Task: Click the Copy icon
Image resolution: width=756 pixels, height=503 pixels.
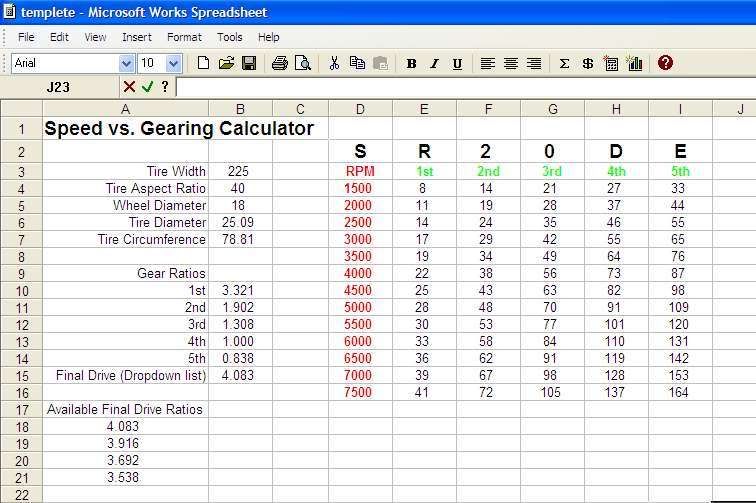Action: (357, 63)
